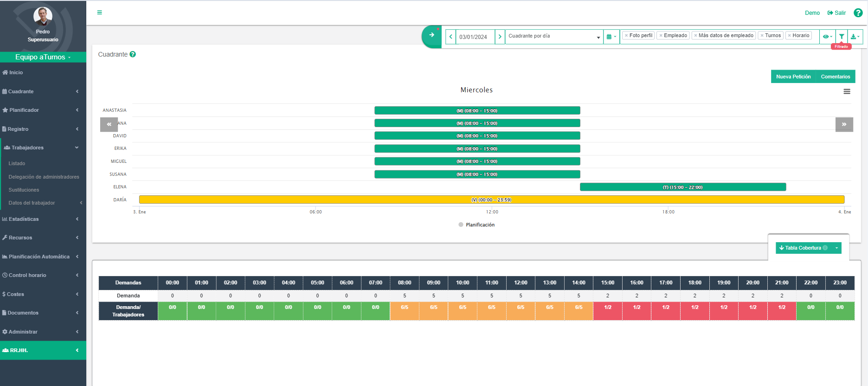Click the filter funnel icon
The height and width of the screenshot is (386, 868).
tap(841, 36)
